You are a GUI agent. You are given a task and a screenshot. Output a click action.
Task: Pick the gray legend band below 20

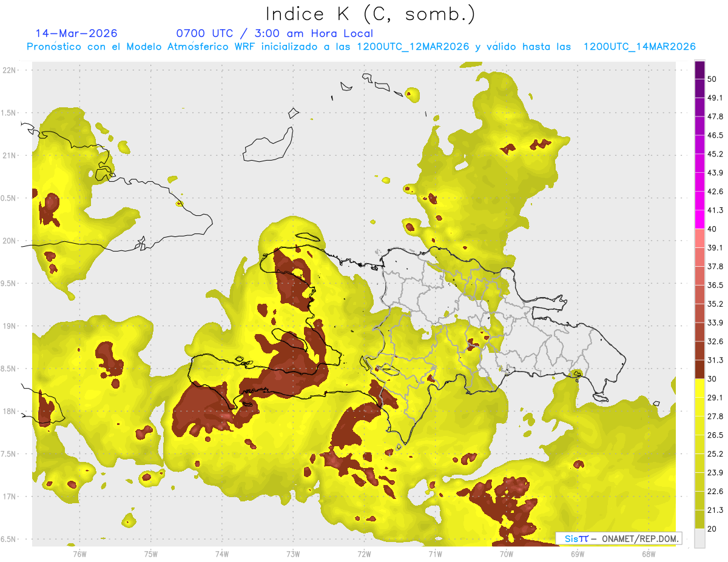(x=699, y=538)
